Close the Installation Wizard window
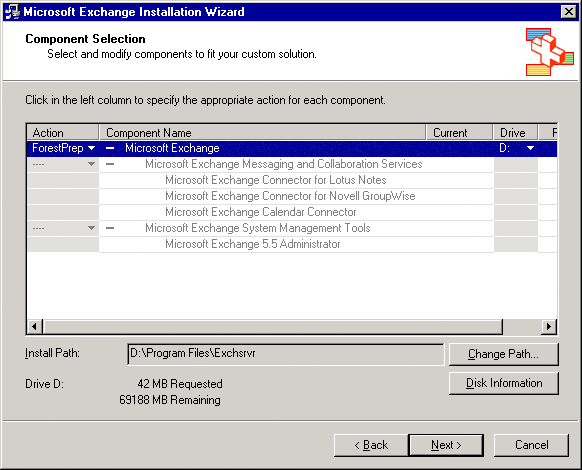The height and width of the screenshot is (470, 582). 569,12
